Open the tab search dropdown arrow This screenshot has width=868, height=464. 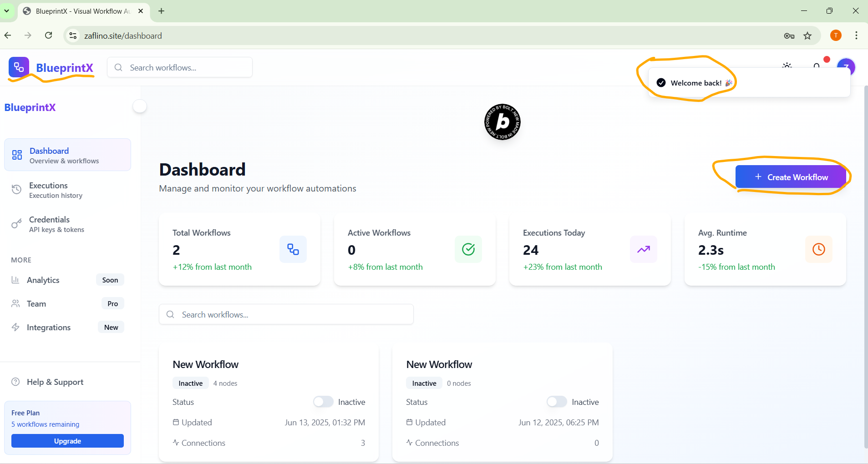[7, 11]
